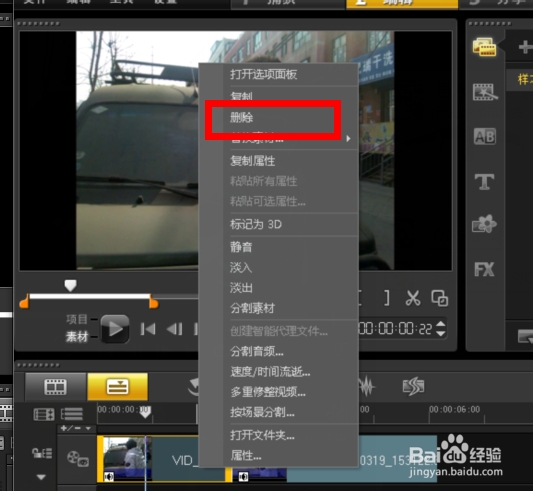This screenshot has width=533, height=491.
Task: Step back one frame
Action: pyautogui.click(x=174, y=329)
